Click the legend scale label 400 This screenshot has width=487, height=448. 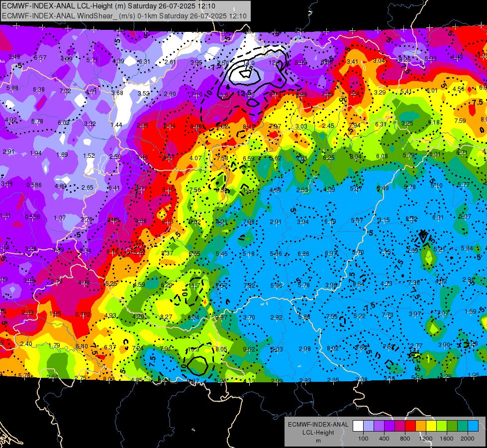(384, 439)
